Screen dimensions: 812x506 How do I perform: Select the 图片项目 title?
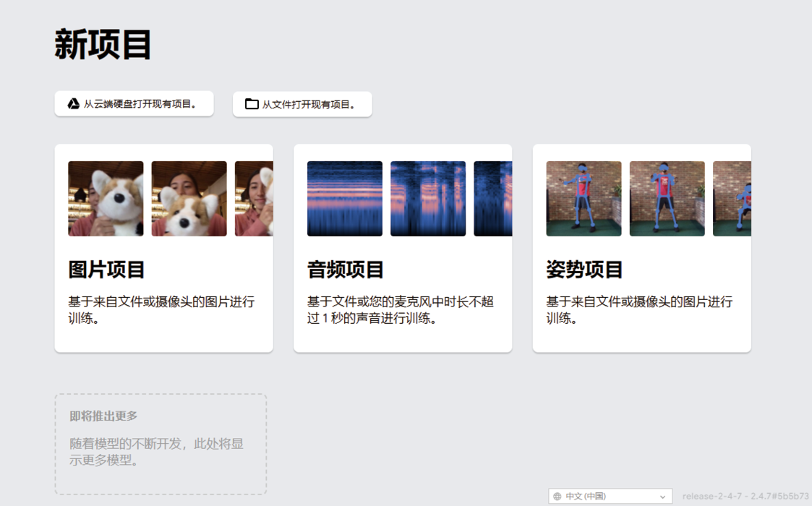(x=107, y=270)
